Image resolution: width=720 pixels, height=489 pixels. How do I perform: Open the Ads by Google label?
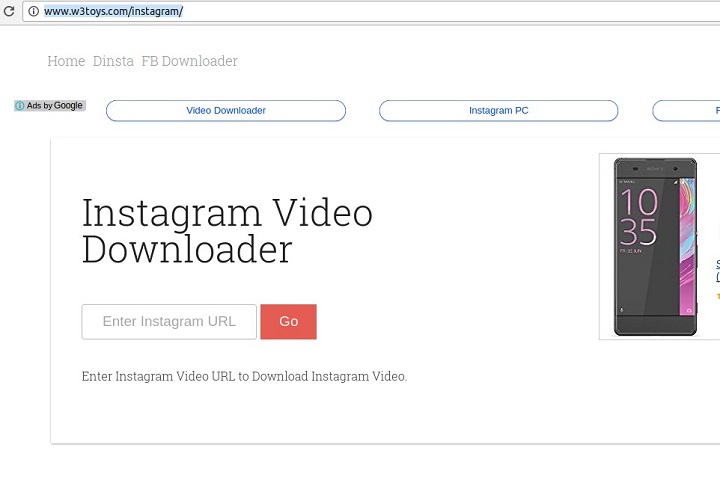[50, 106]
